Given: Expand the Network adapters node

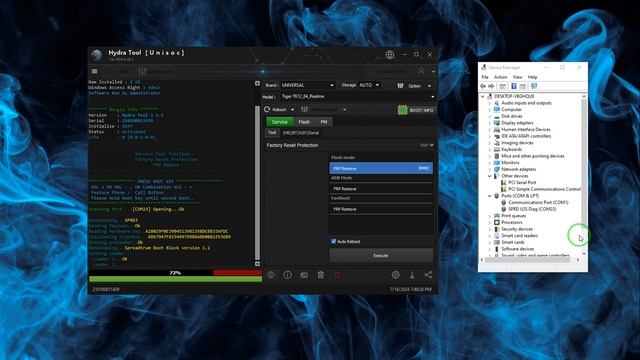Looking at the screenshot, I should coord(489,169).
